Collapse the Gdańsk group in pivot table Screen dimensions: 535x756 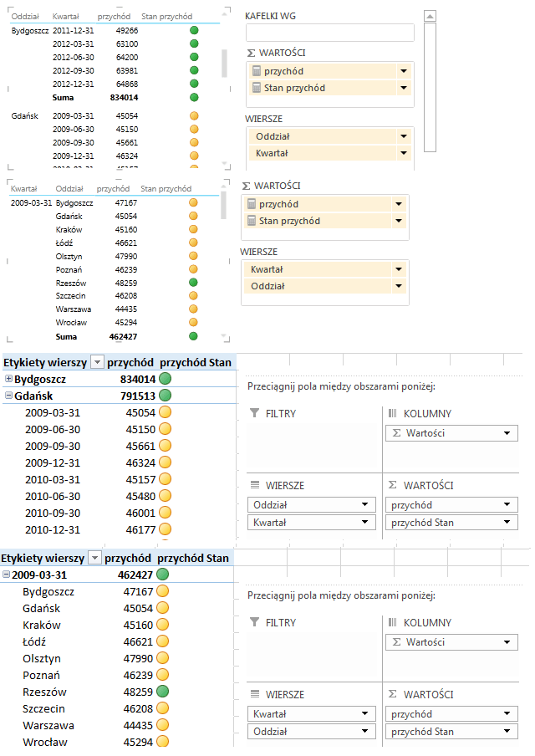pos(8,396)
